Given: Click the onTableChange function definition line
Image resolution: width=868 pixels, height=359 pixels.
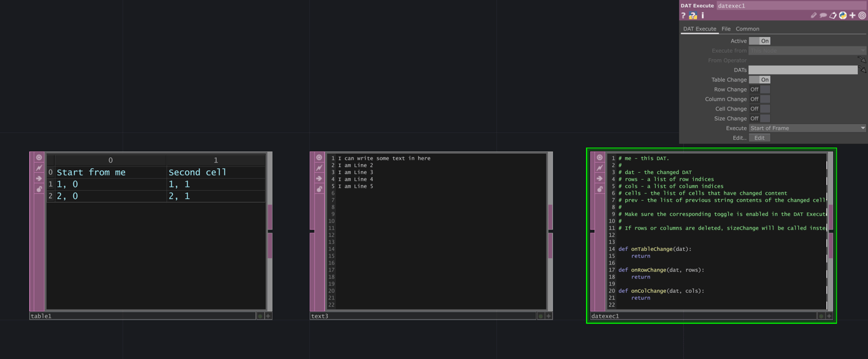Looking at the screenshot, I should 654,249.
